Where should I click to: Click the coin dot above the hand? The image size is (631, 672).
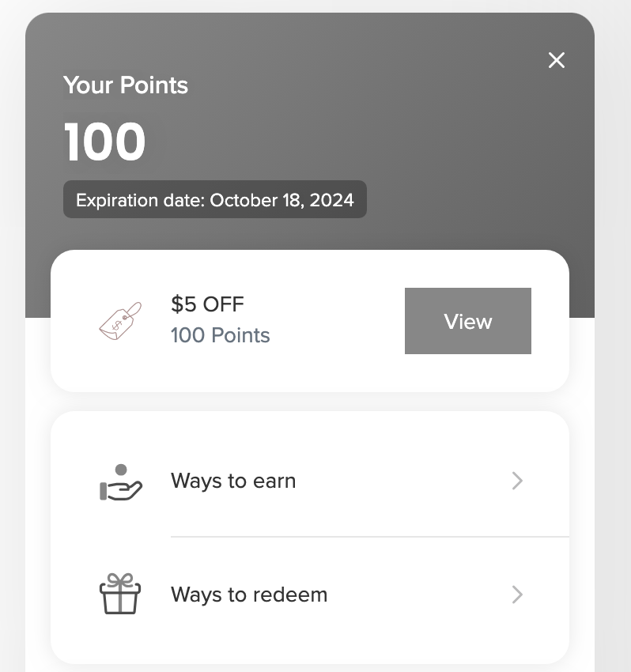[121, 470]
